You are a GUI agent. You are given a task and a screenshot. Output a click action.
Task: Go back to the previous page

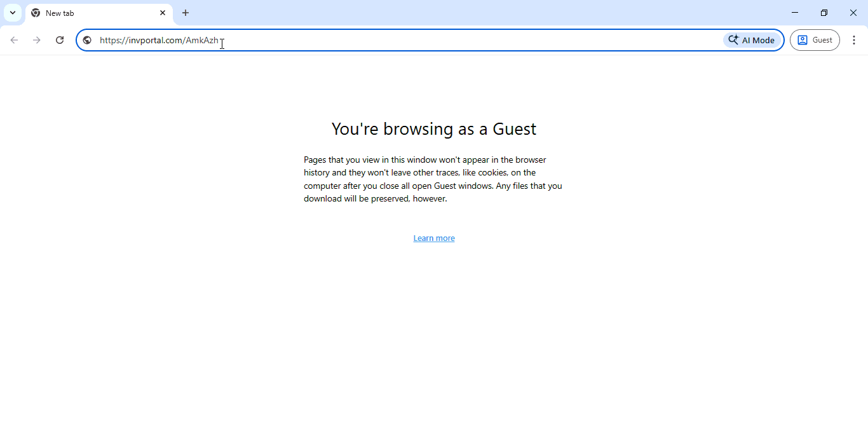click(x=14, y=40)
